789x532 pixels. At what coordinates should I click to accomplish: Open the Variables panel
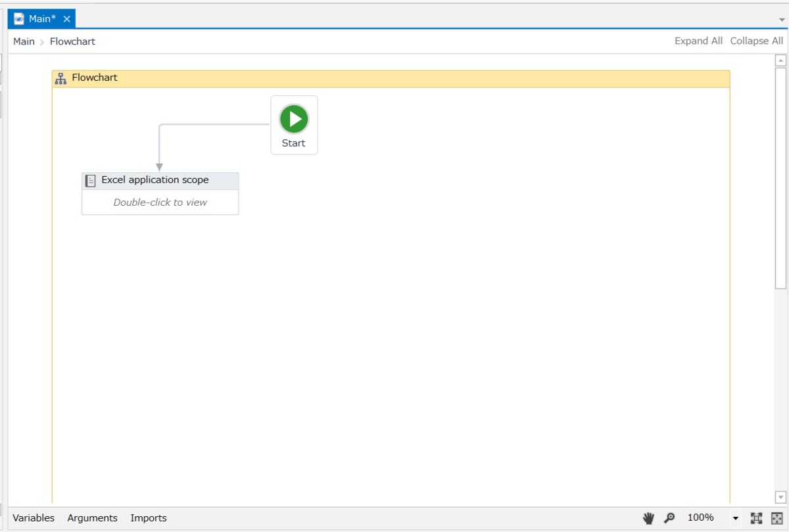[x=34, y=518]
